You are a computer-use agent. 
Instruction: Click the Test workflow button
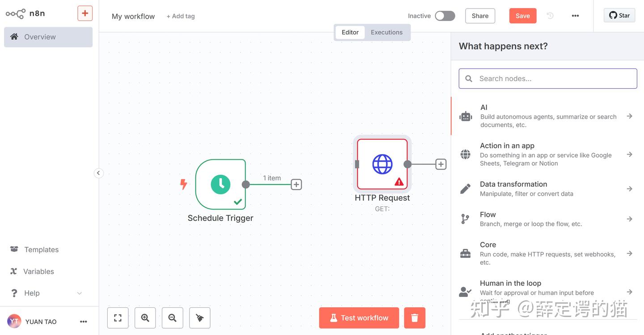[x=359, y=318]
